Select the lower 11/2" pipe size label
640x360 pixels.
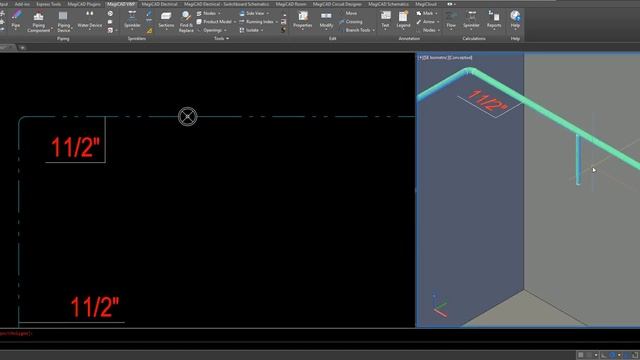(94, 307)
